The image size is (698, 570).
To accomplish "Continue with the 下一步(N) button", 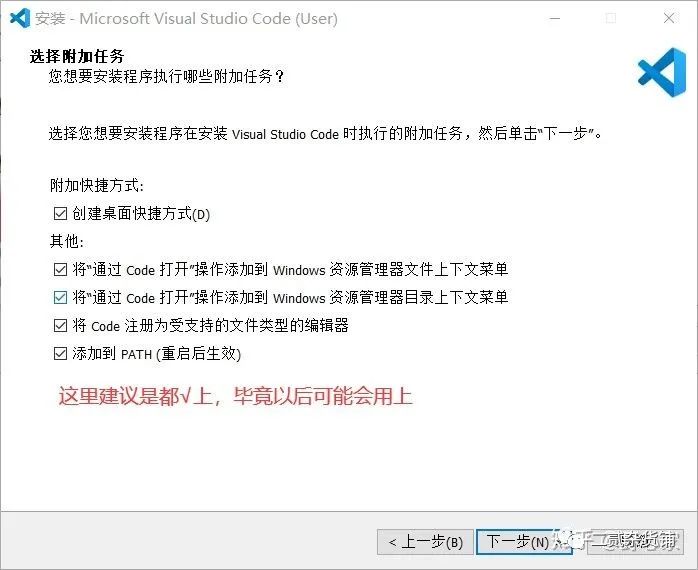I will click(x=524, y=542).
